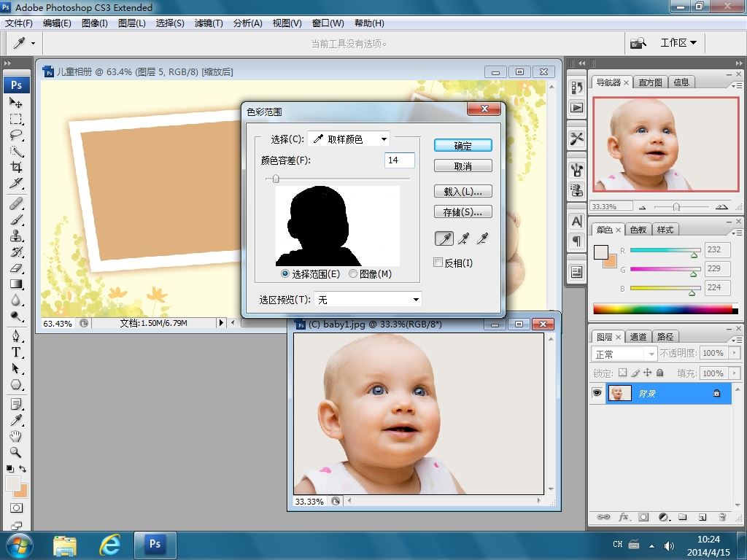Select the Move tool

16,102
